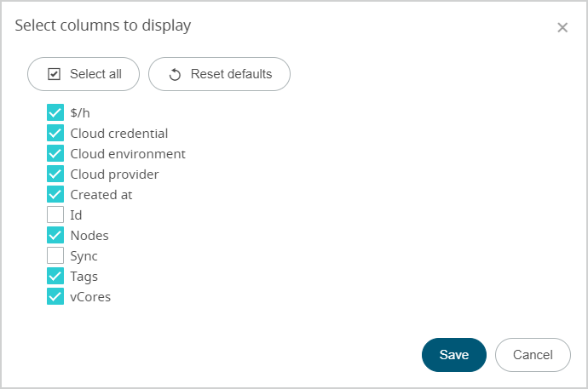
Task: Toggle the Nodes column checkbox
Action: 55,235
